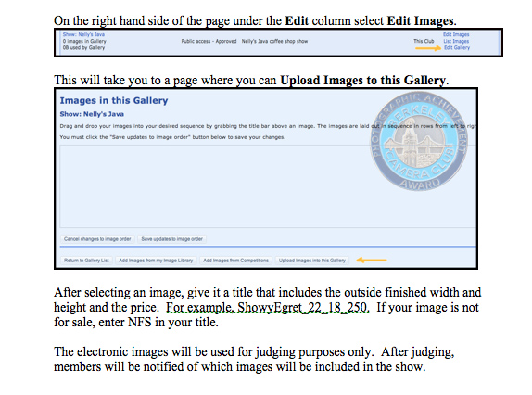
Task: Click Save updates to image order button
Action: pos(172,239)
